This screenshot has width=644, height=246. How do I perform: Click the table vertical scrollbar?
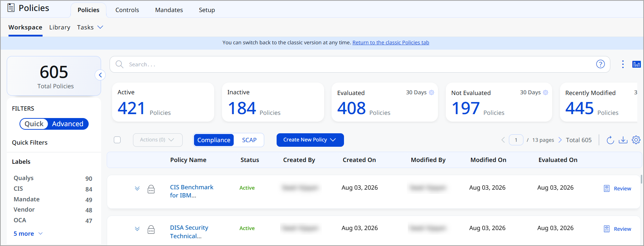(x=642, y=179)
